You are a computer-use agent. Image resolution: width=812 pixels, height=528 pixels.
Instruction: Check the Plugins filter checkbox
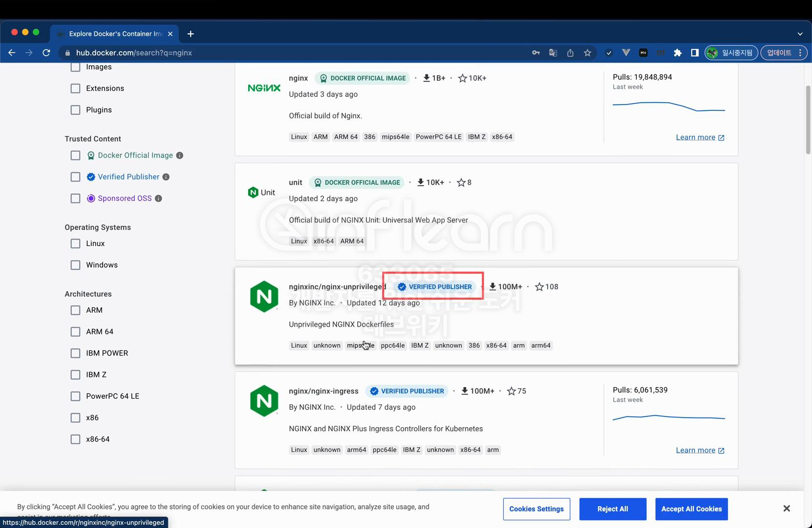tap(75, 110)
